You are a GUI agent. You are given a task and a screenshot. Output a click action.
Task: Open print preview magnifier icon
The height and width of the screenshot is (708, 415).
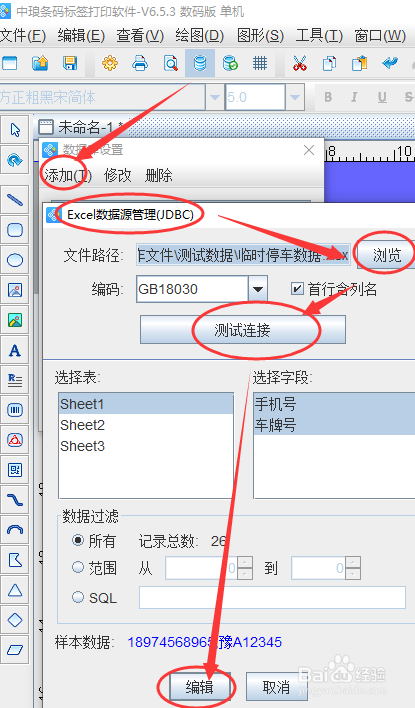[170, 63]
